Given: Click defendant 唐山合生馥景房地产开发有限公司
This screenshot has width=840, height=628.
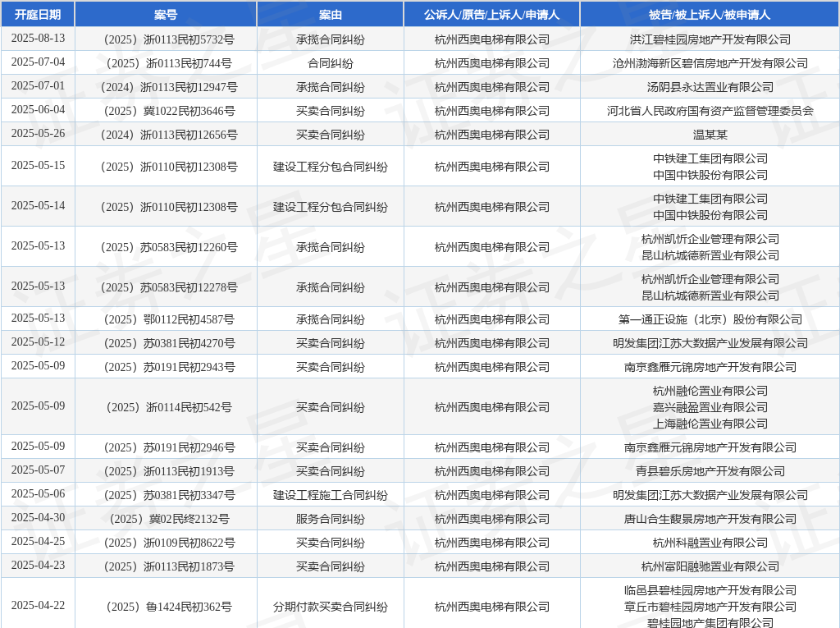Looking at the screenshot, I should pyautogui.click(x=710, y=519).
